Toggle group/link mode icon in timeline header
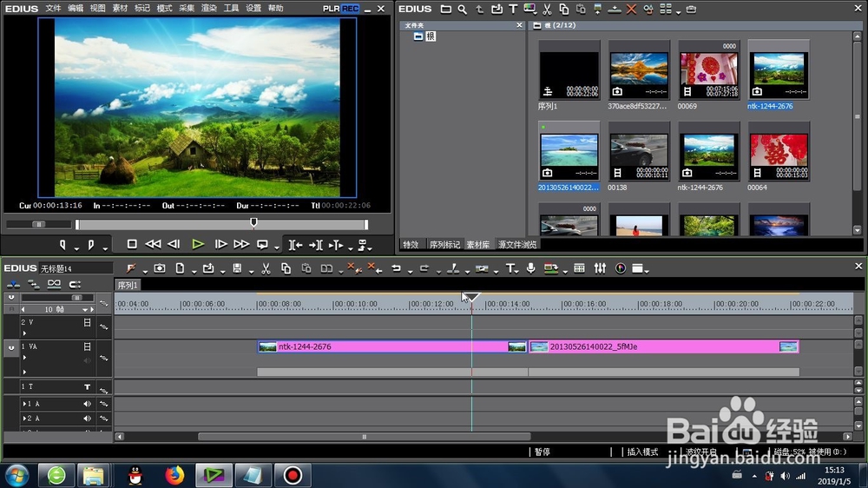This screenshot has height=488, width=868. [54, 284]
